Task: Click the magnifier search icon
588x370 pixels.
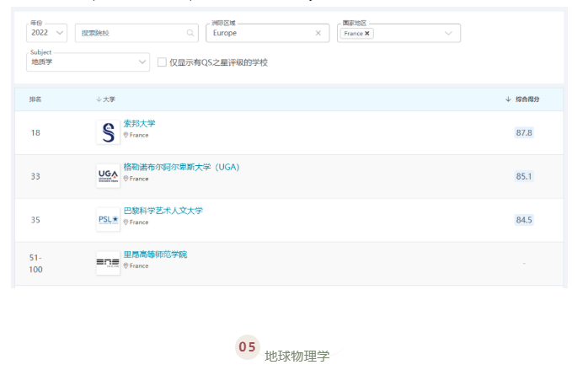Action: [x=190, y=33]
